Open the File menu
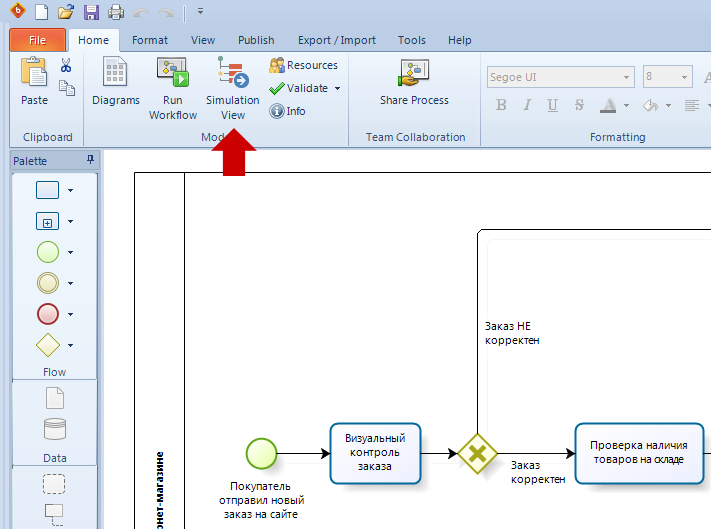 pos(38,40)
